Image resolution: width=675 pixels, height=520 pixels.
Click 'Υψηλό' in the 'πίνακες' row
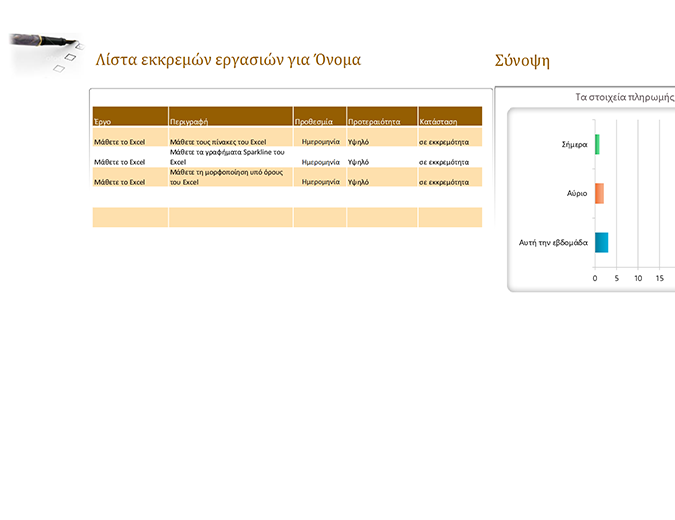click(358, 142)
